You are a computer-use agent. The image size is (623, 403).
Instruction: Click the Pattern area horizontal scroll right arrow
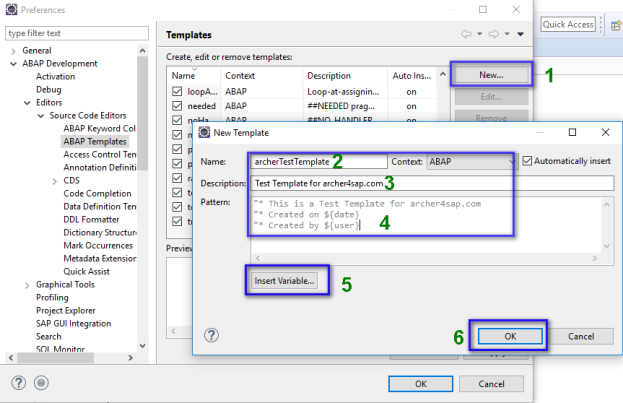(595, 258)
